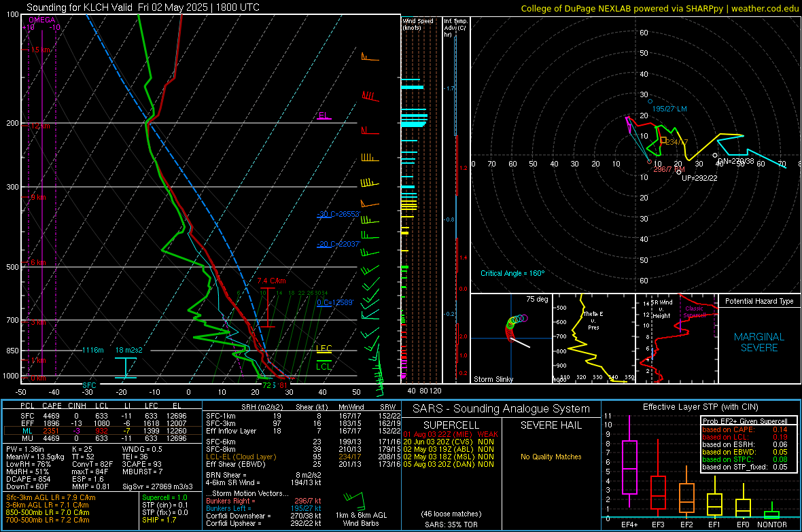
Task: Click the magenta OMEGA label
Action: (42, 20)
